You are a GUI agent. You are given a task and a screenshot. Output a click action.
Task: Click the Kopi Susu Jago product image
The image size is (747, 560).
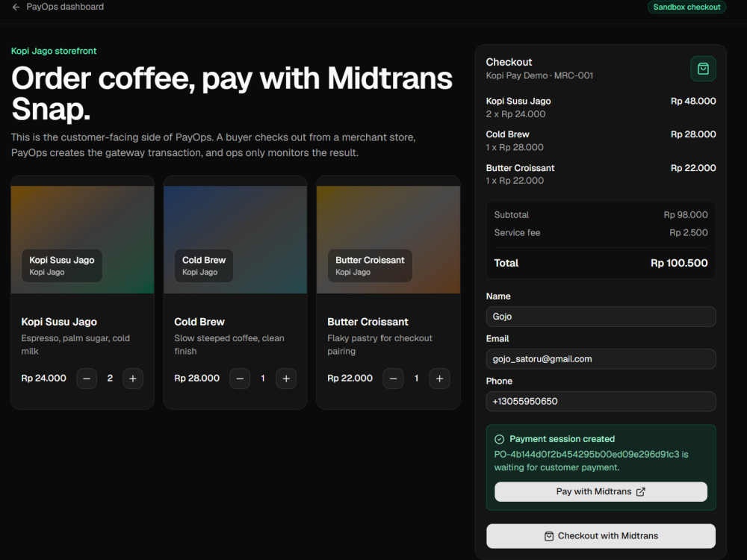click(82, 240)
